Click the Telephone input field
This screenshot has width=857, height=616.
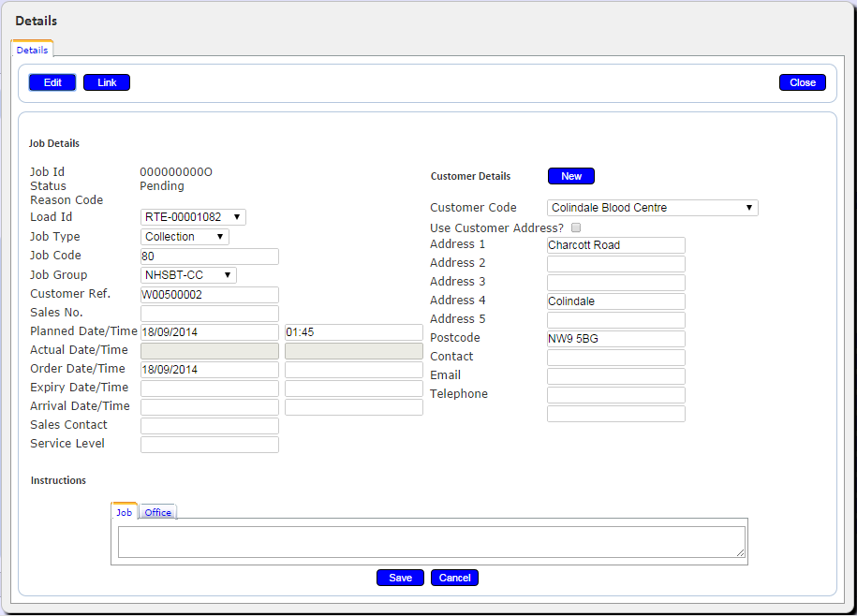pos(616,395)
